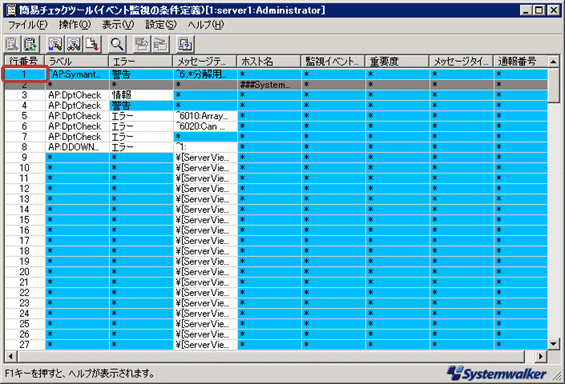The width and height of the screenshot is (565, 384).
Task: Select row number 1
Action: point(25,74)
